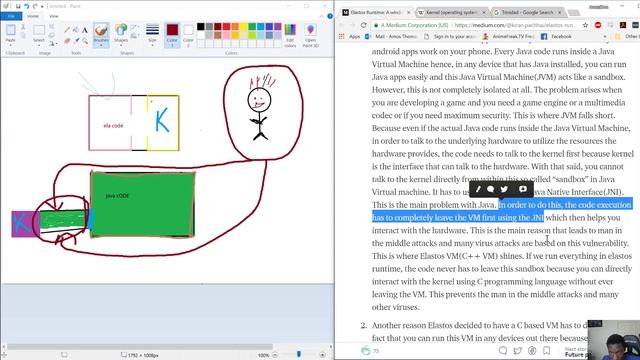Open the shape Outline dropdown
Viewport: 640px width, 360px height.
pos(134,28)
